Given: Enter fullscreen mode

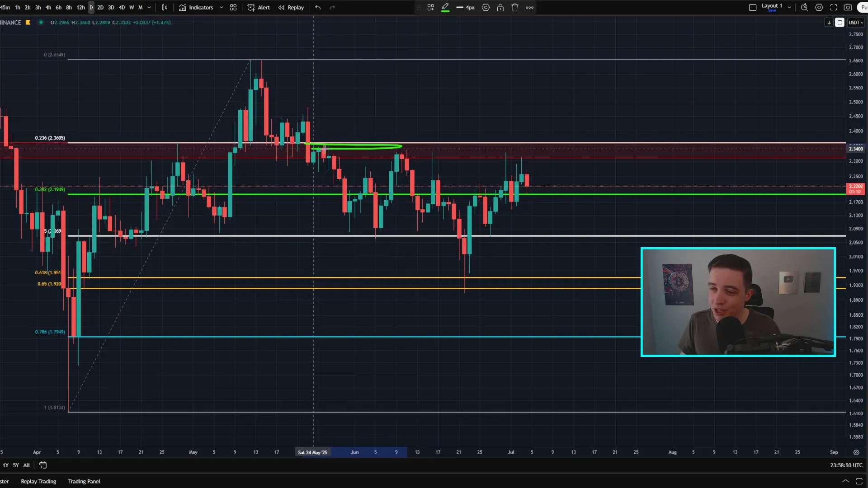Looking at the screenshot, I should click(834, 7).
